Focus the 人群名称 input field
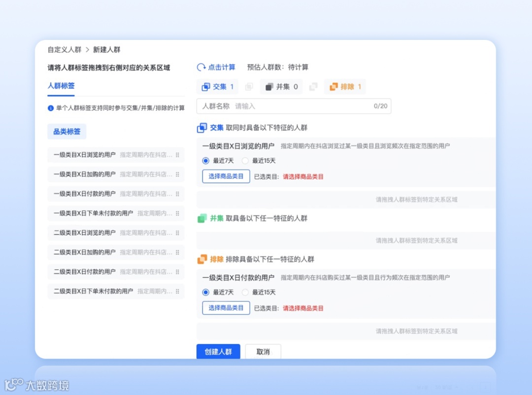The image size is (532, 395). [x=294, y=106]
